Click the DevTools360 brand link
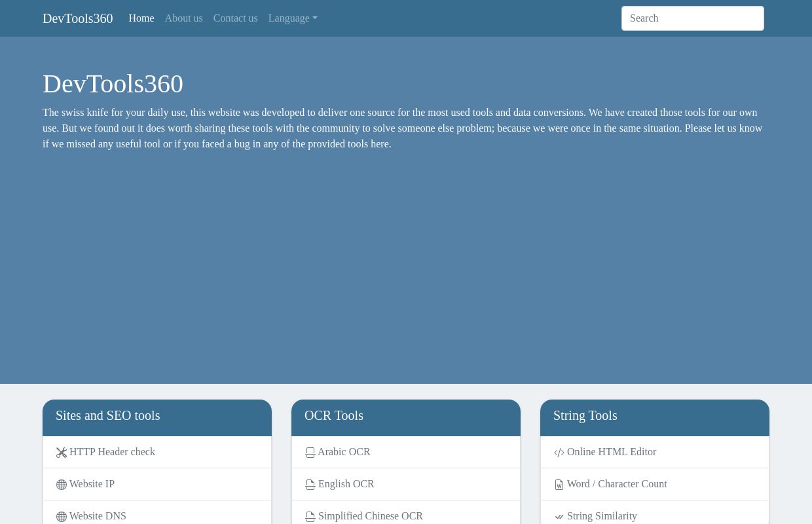The height and width of the screenshot is (524, 812). pos(77,18)
